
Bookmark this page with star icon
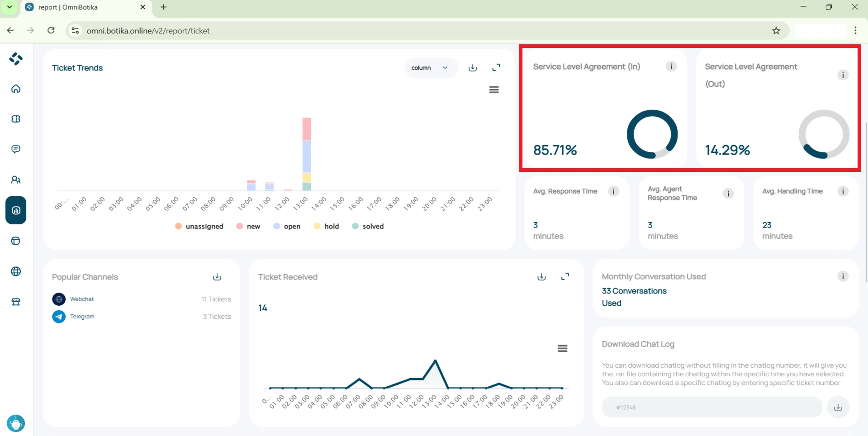click(x=776, y=31)
